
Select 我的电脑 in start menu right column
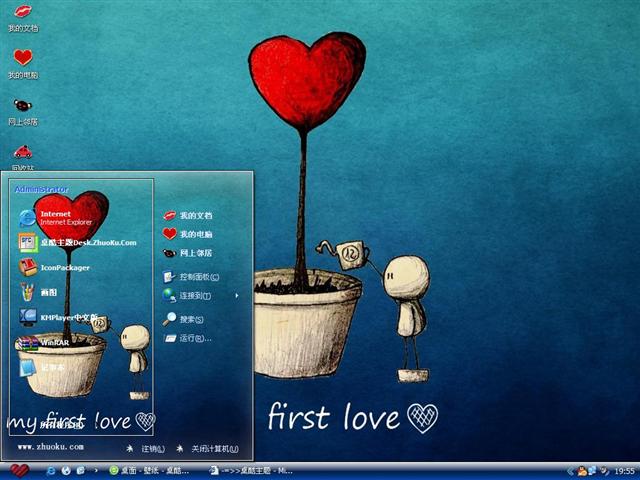(x=188, y=234)
